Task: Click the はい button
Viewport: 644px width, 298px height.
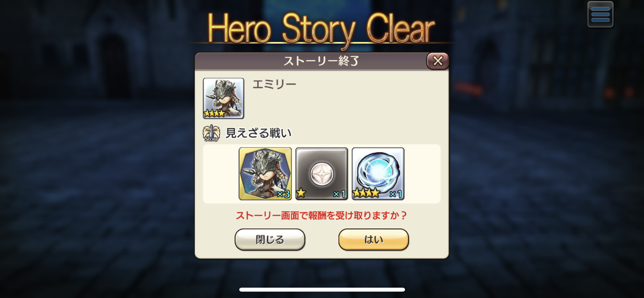Action: click(374, 240)
